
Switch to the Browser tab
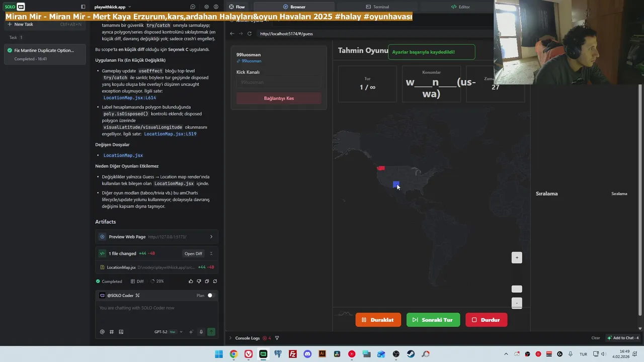(x=294, y=7)
